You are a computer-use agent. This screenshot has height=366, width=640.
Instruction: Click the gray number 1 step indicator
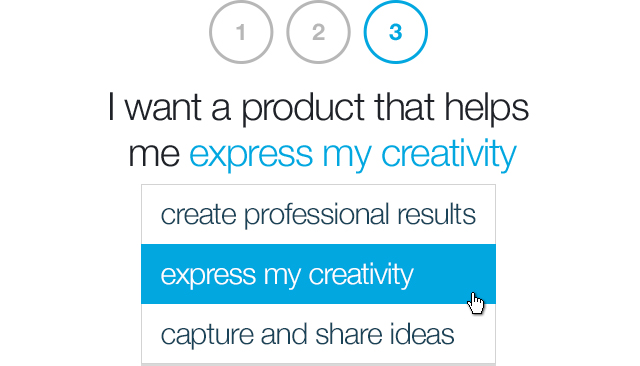241,32
